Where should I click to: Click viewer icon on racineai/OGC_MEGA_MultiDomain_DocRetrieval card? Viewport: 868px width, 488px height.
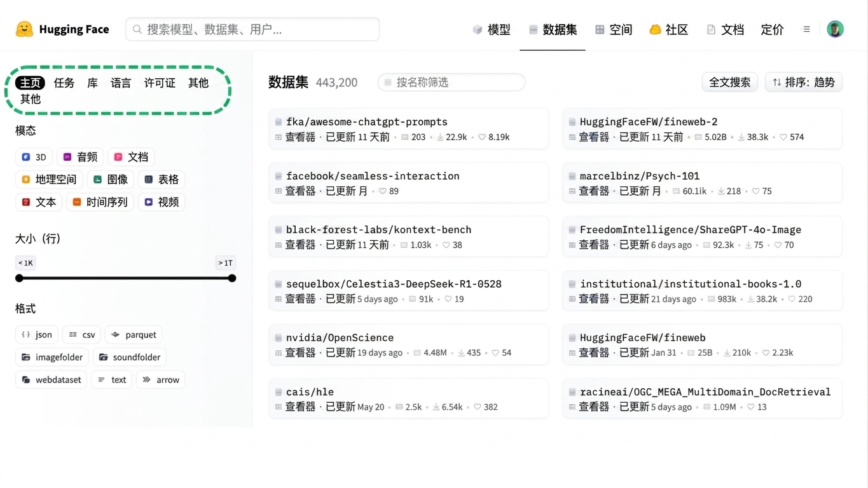pos(572,407)
